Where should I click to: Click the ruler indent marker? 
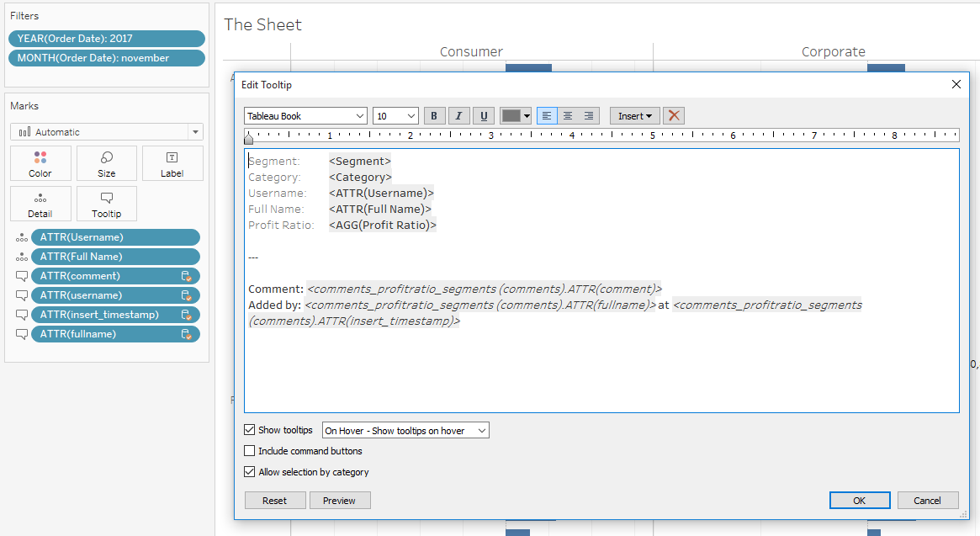(249, 138)
